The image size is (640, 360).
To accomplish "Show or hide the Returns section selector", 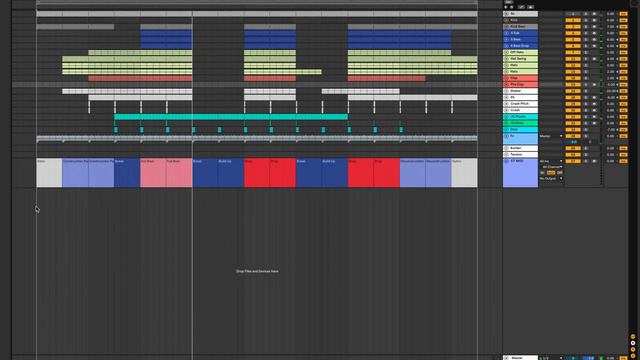I will point(633,343).
